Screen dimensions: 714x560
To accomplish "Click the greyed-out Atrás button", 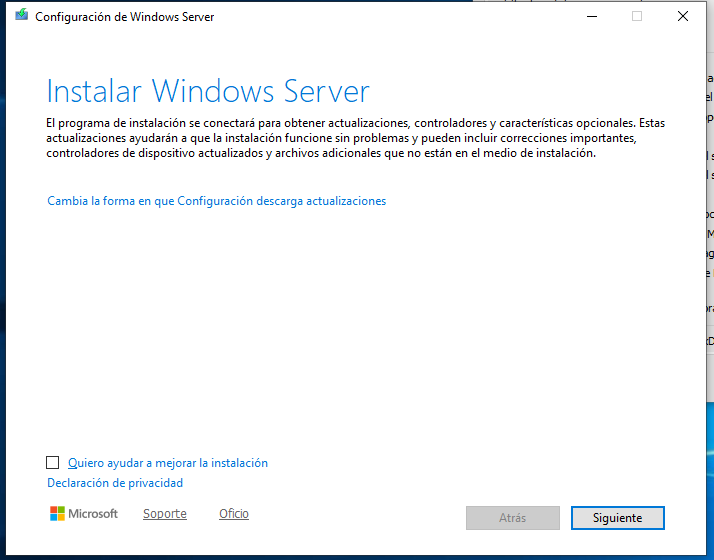I will [x=512, y=518].
